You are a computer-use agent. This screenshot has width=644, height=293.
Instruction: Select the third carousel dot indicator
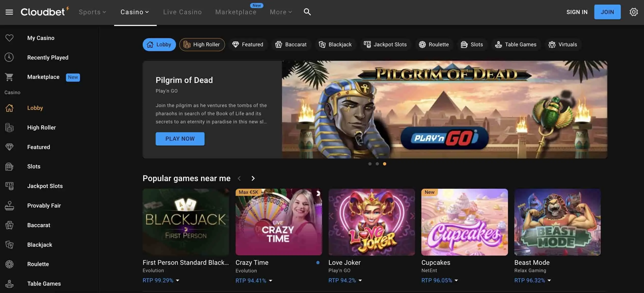[384, 164]
